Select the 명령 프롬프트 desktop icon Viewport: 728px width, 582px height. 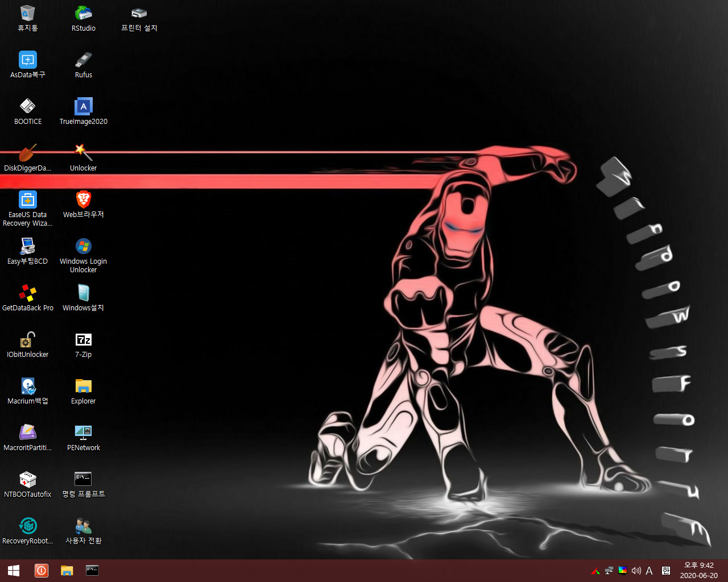(83, 484)
